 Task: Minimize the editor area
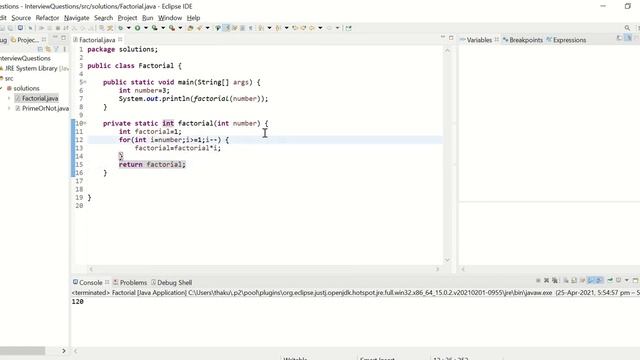(443, 38)
